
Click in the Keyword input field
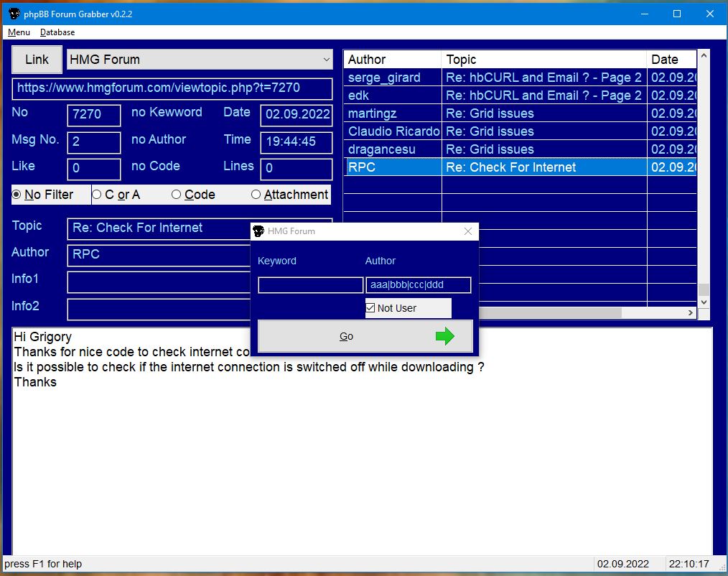point(310,285)
